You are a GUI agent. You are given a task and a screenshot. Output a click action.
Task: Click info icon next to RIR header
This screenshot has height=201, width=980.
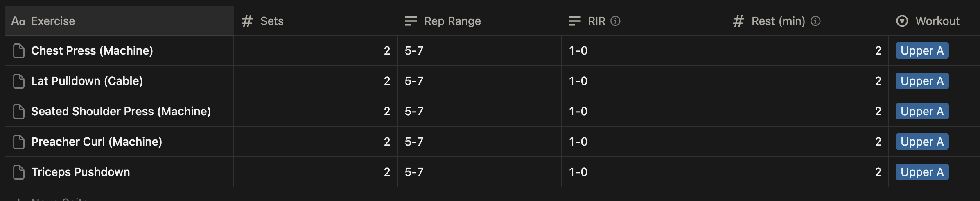coord(615,21)
